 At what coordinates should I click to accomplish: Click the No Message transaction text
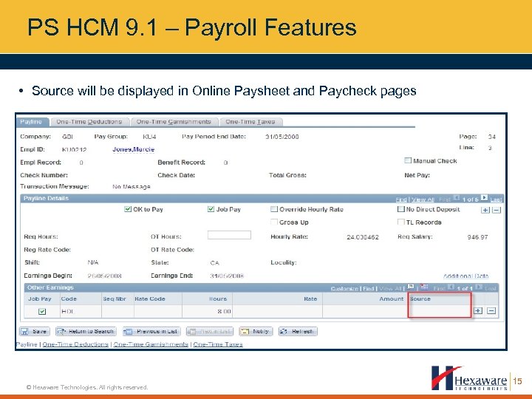(x=132, y=187)
